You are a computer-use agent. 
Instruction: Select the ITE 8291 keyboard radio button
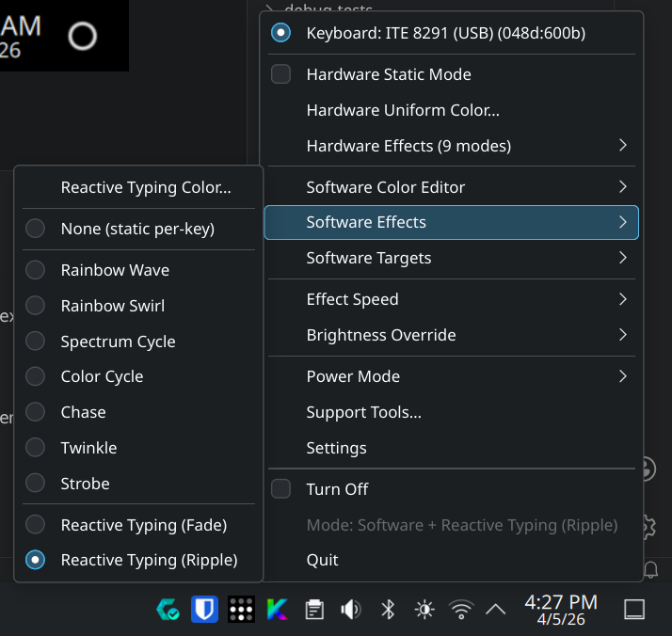(280, 33)
